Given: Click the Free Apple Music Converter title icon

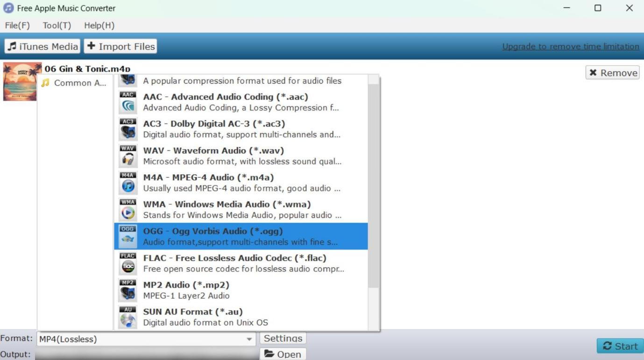Looking at the screenshot, I should 8,8.
